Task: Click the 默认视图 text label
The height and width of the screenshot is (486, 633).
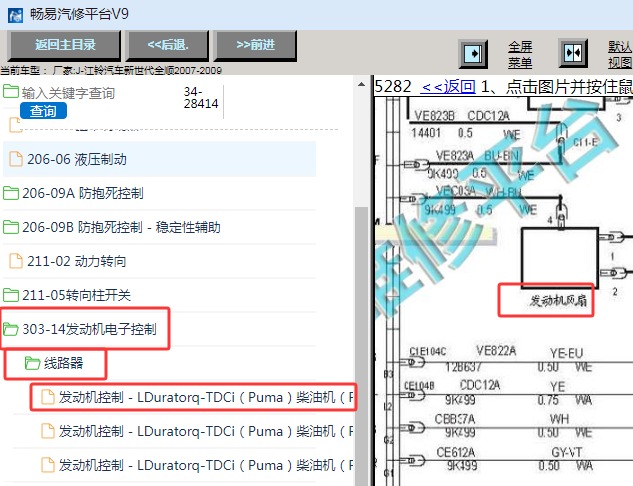Action: point(620,54)
